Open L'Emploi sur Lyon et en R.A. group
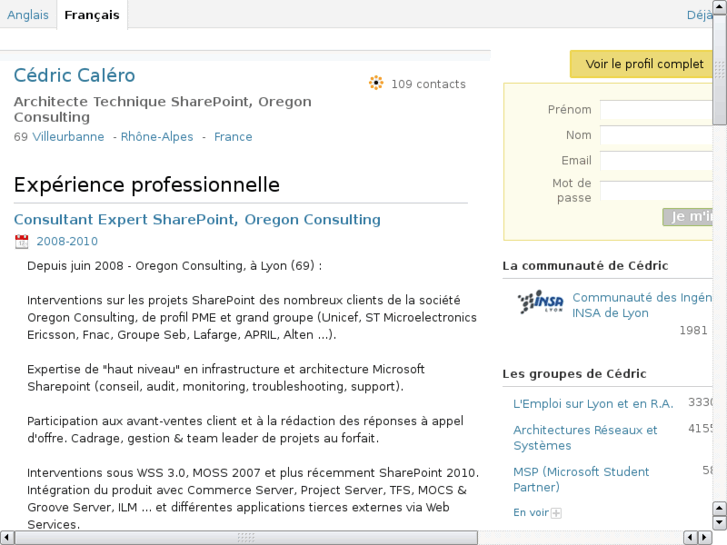 (x=593, y=404)
